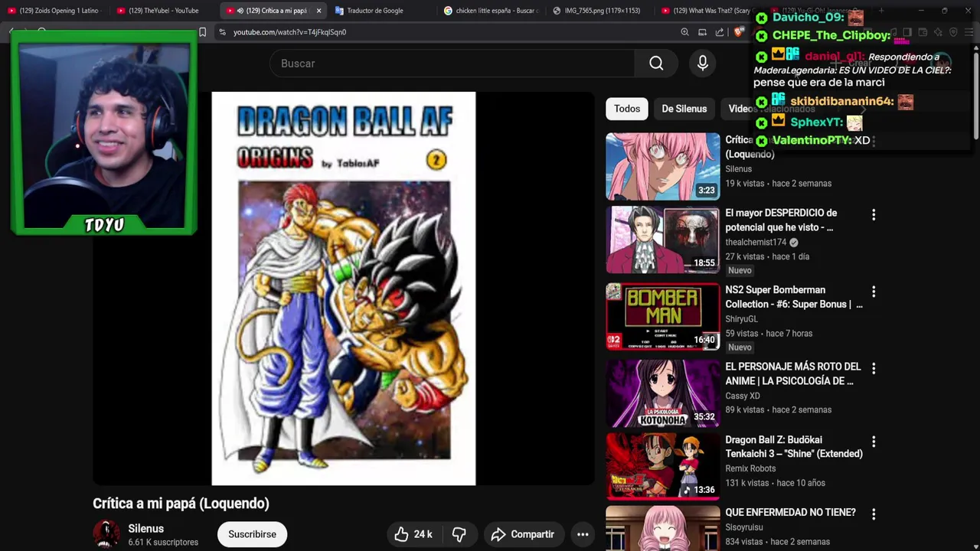Open options for NS2 Super Bomberman video

click(x=874, y=292)
